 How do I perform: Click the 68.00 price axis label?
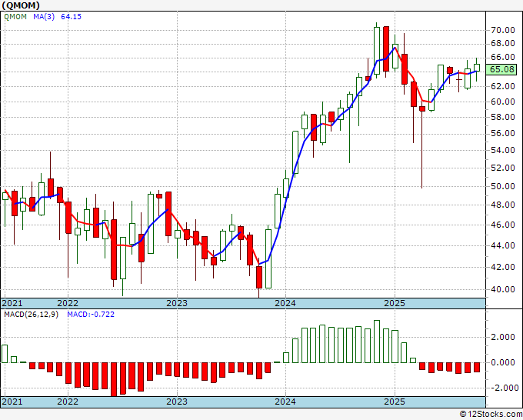pos(503,43)
